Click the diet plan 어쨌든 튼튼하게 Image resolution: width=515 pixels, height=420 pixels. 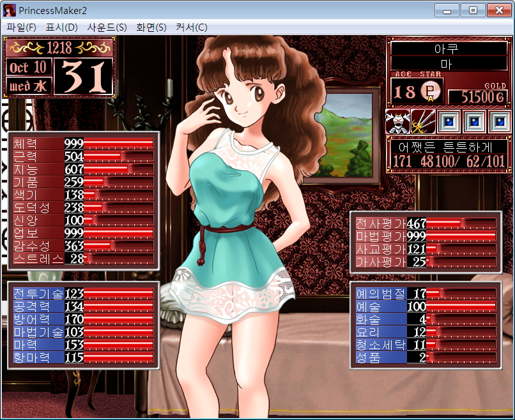tap(448, 147)
